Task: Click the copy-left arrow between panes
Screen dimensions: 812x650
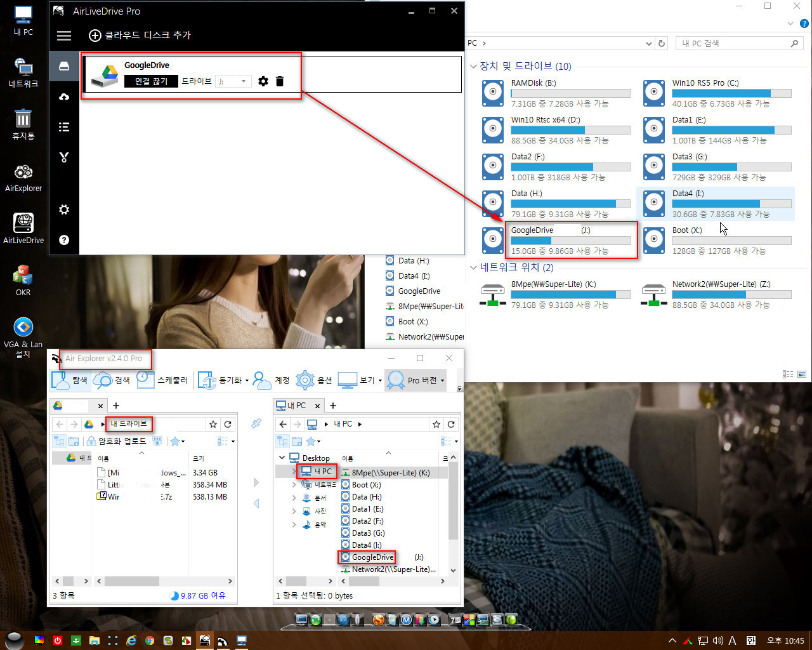Action: 256,503
